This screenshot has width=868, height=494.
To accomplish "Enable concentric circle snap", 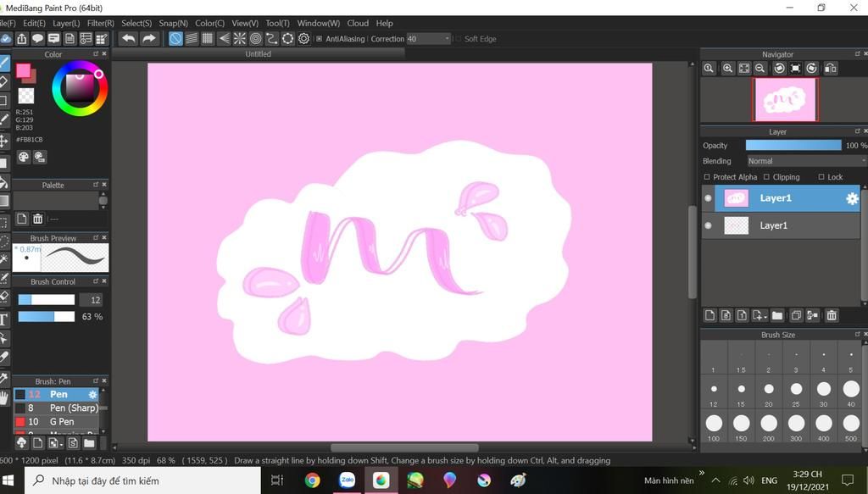I will pos(256,39).
